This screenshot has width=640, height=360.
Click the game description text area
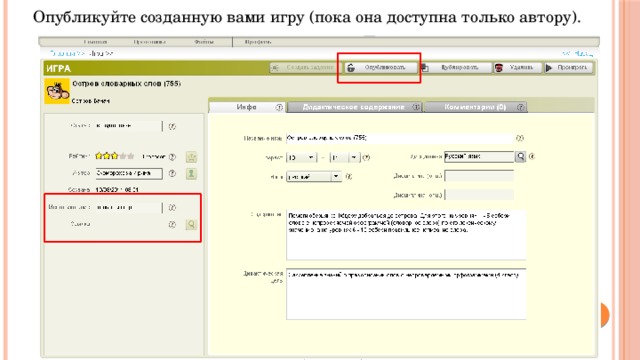(407, 235)
